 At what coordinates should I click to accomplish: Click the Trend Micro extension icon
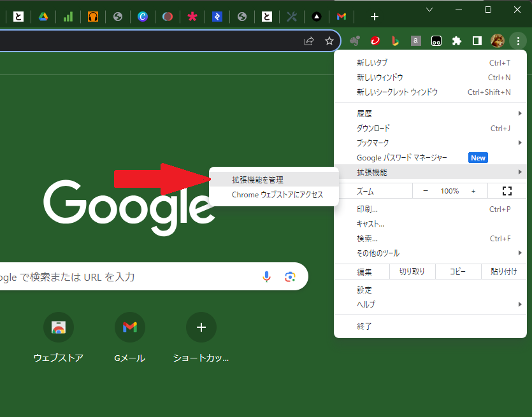coord(375,40)
